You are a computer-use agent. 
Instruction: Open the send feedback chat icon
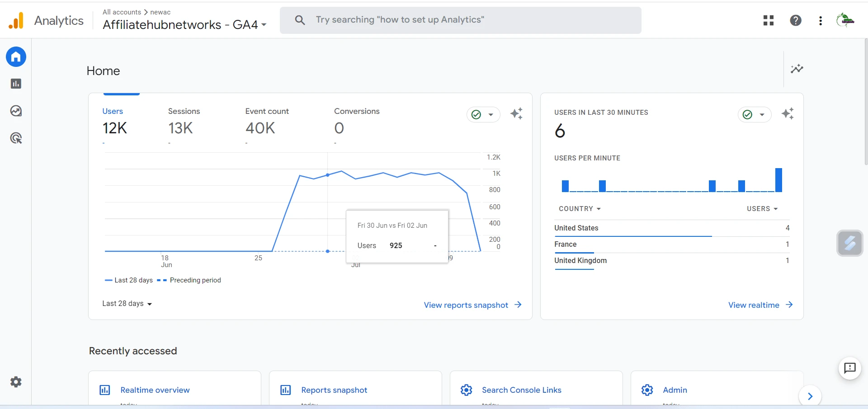click(x=850, y=368)
